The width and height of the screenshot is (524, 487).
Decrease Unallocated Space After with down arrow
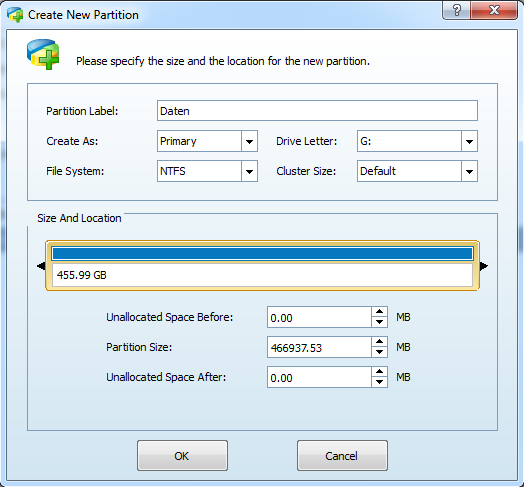[379, 382]
